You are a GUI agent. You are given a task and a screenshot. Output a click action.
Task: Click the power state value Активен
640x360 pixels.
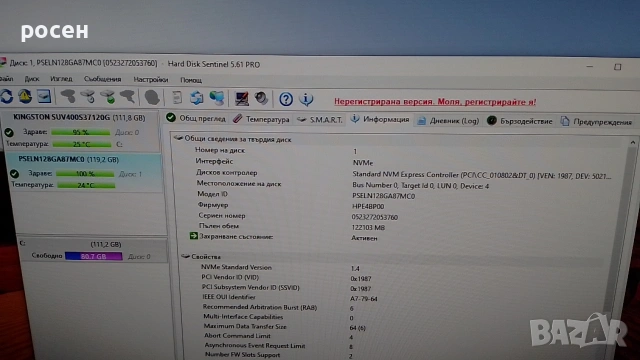point(364,238)
